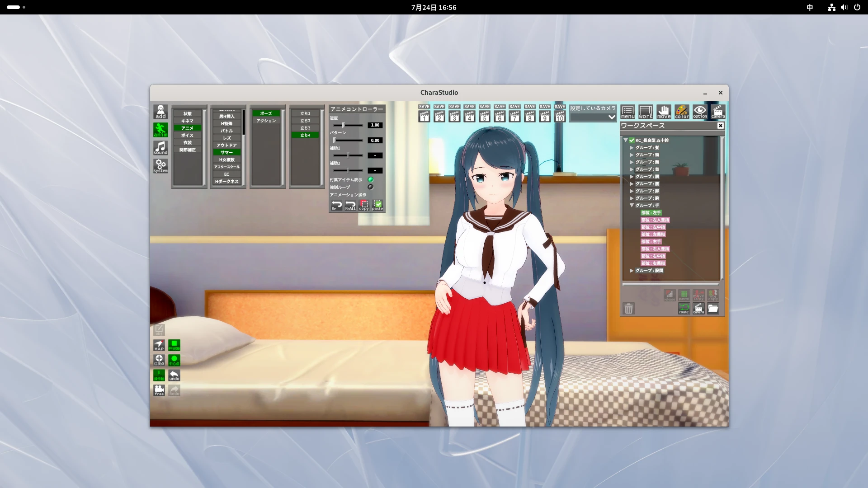This screenshot has height=488, width=868.
Task: Click the move hand icon
Action: tap(664, 112)
